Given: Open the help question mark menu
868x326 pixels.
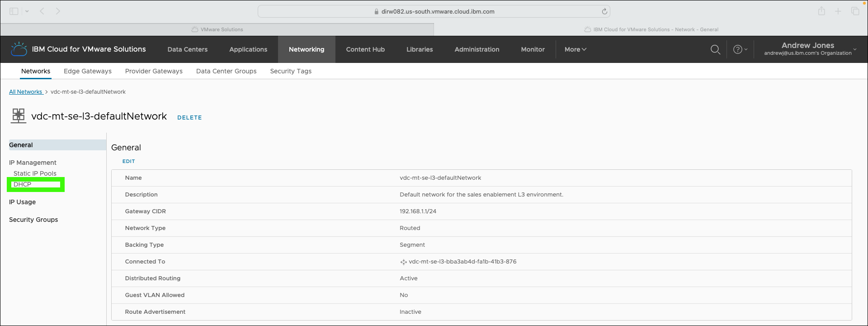Looking at the screenshot, I should click(x=740, y=49).
